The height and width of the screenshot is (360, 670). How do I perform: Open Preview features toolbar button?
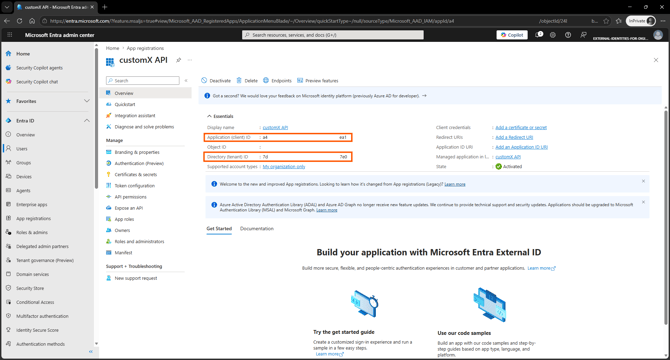(317, 80)
